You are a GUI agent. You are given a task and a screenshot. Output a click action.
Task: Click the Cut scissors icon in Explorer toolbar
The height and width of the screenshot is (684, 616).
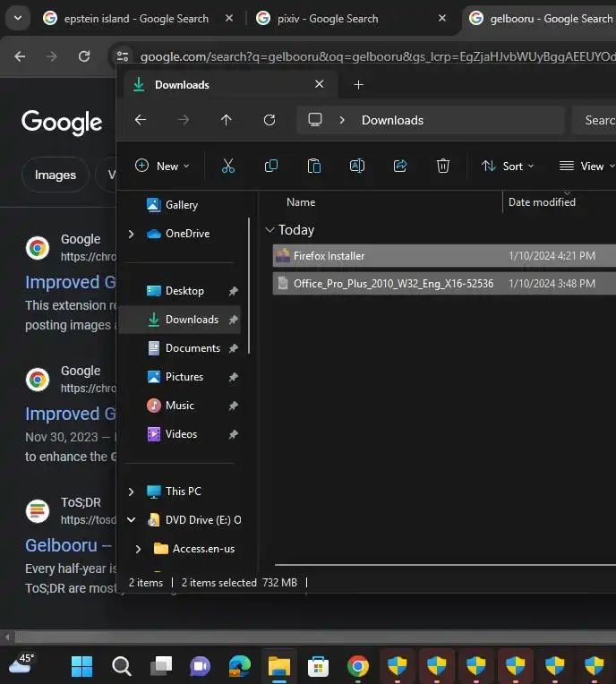point(228,166)
